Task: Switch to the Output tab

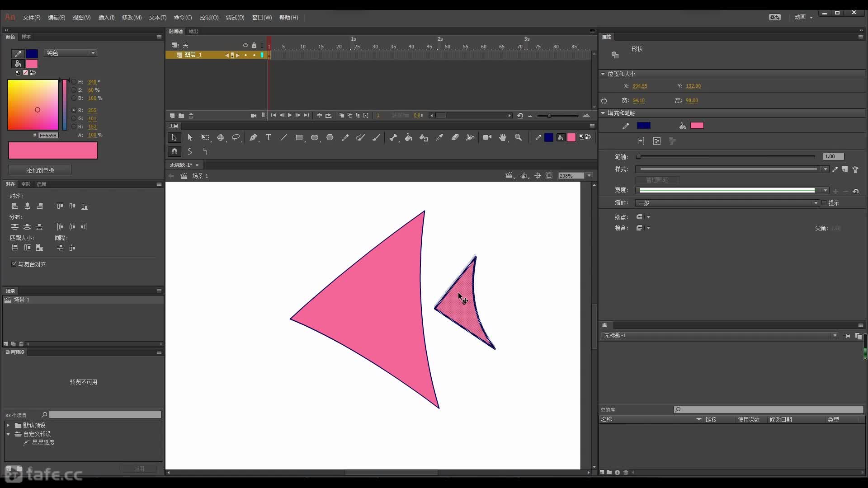Action: coord(193,31)
